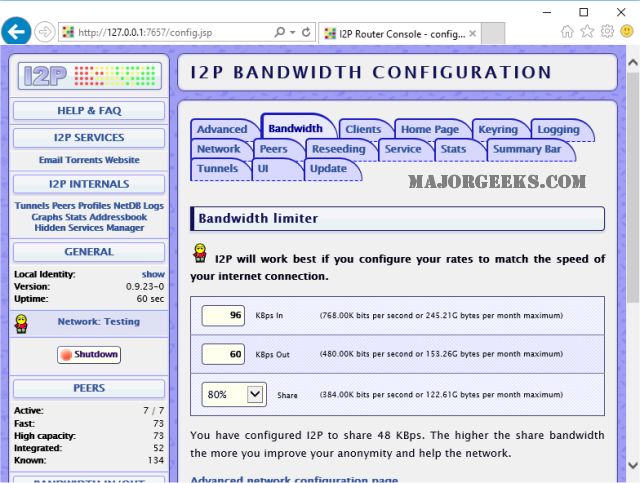The height and width of the screenshot is (483, 640).
Task: Click the browser Forward arrow button
Action: point(44,32)
